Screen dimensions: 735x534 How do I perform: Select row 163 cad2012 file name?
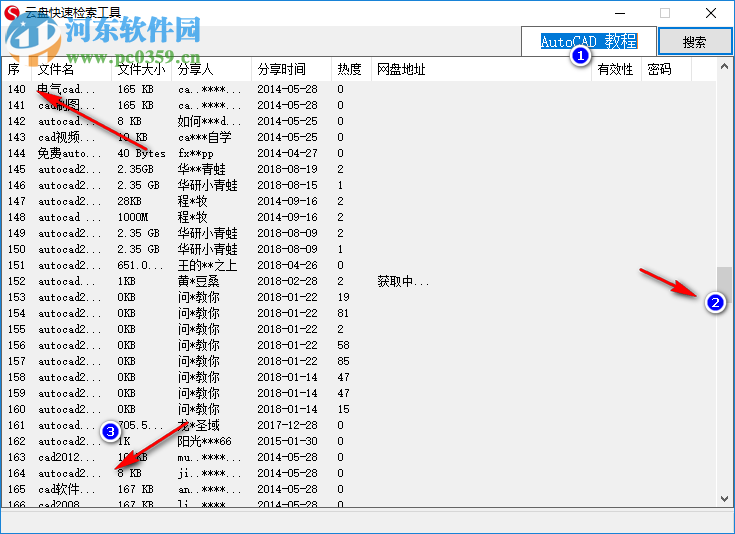[67, 457]
